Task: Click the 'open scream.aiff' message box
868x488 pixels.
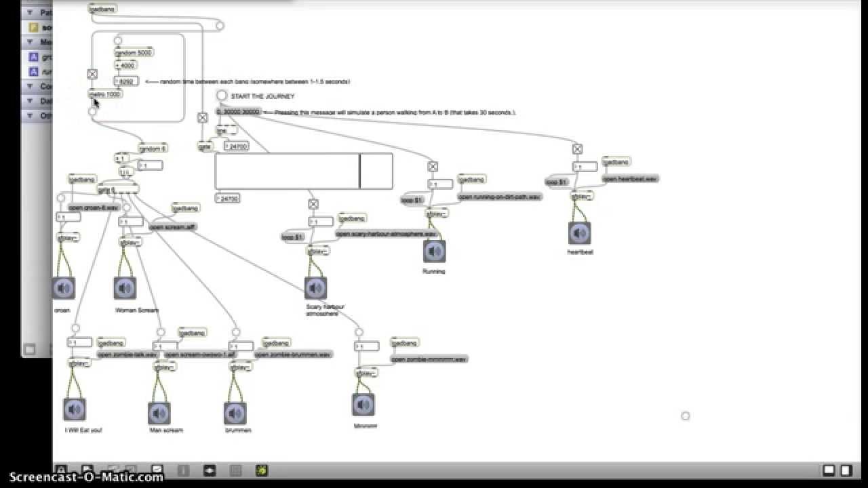Action: pyautogui.click(x=173, y=226)
